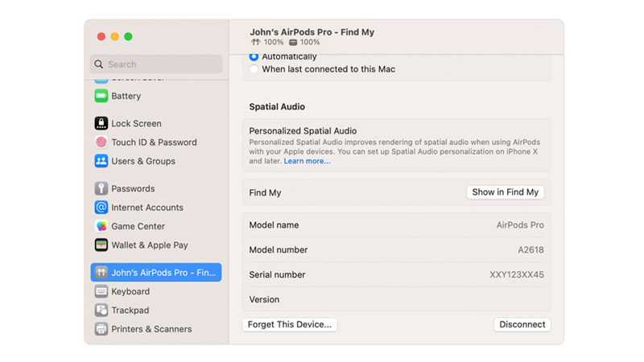
Task: Click the Internet Accounts @ icon
Action: (101, 208)
